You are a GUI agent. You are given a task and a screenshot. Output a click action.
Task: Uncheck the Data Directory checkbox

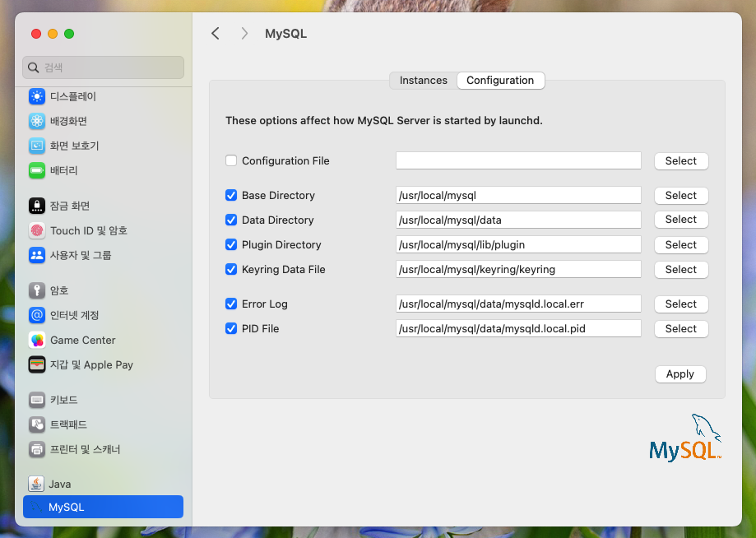[231, 220]
